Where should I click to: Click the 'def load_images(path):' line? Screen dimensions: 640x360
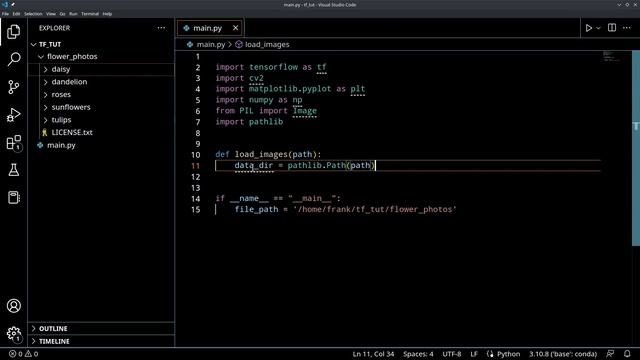coord(268,154)
